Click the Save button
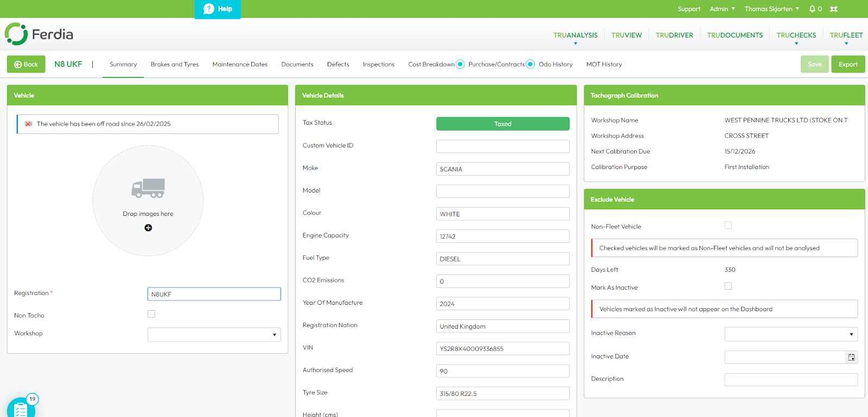The width and height of the screenshot is (868, 417). coord(815,64)
